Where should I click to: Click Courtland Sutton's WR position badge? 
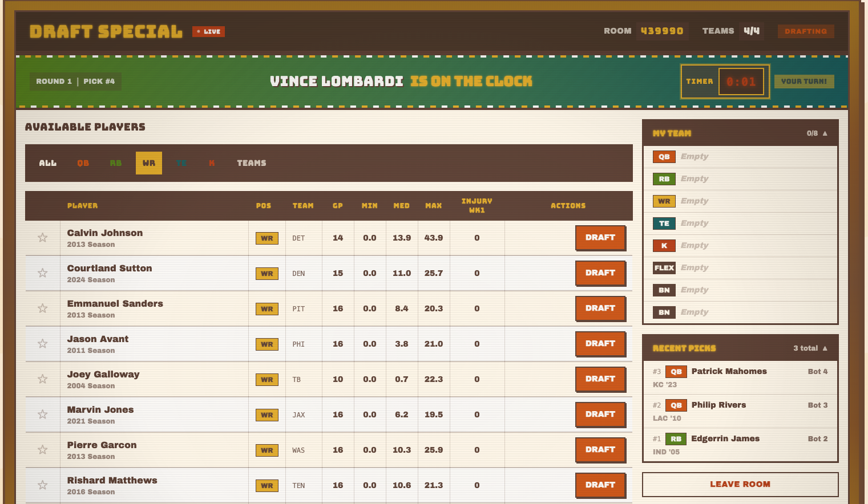pos(267,273)
